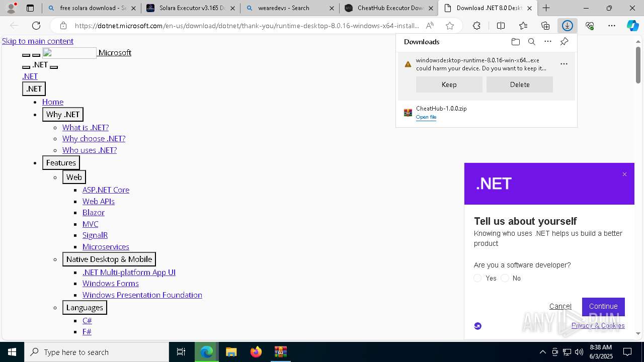Search downloads magnifier icon
The height and width of the screenshot is (362, 644).
(531, 42)
